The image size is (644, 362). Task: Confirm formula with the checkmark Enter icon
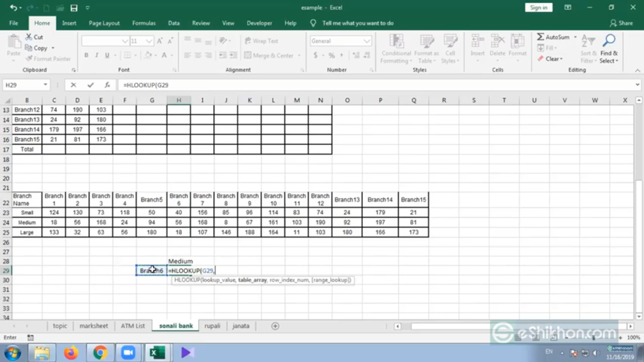point(91,85)
